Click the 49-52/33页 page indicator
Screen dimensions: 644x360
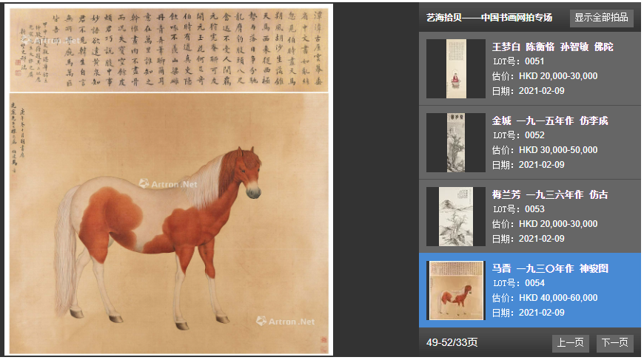pyautogui.click(x=452, y=343)
